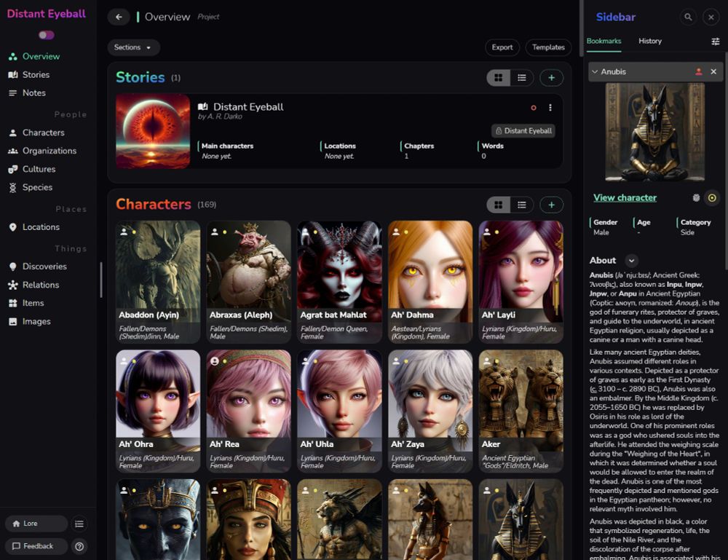Click the Relations network icon

coord(13,285)
